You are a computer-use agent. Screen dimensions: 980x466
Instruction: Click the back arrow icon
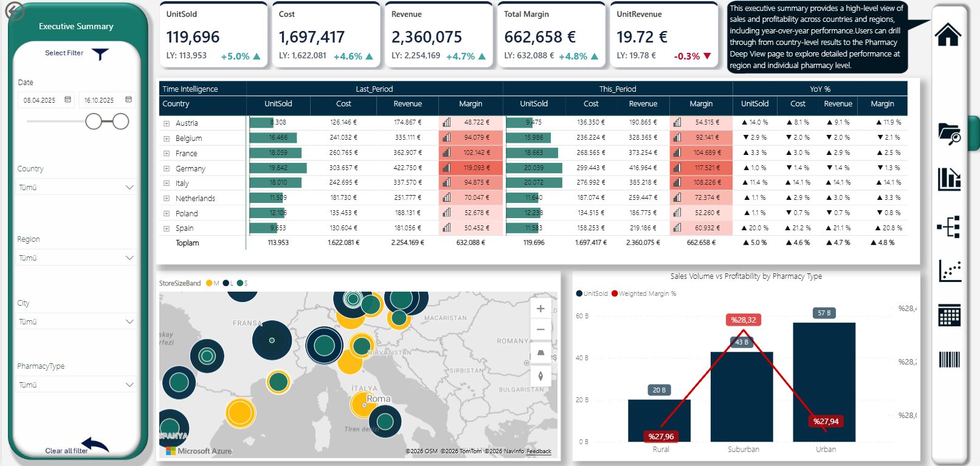(14, 11)
